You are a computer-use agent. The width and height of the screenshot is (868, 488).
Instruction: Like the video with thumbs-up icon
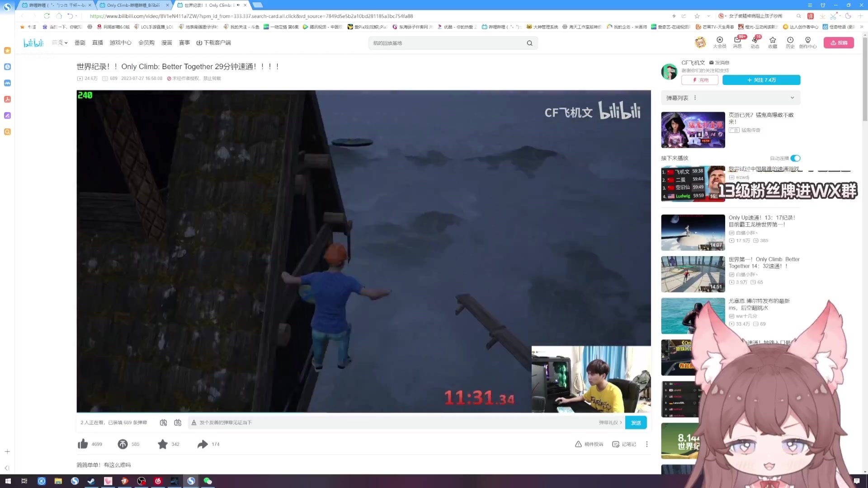coord(83,444)
